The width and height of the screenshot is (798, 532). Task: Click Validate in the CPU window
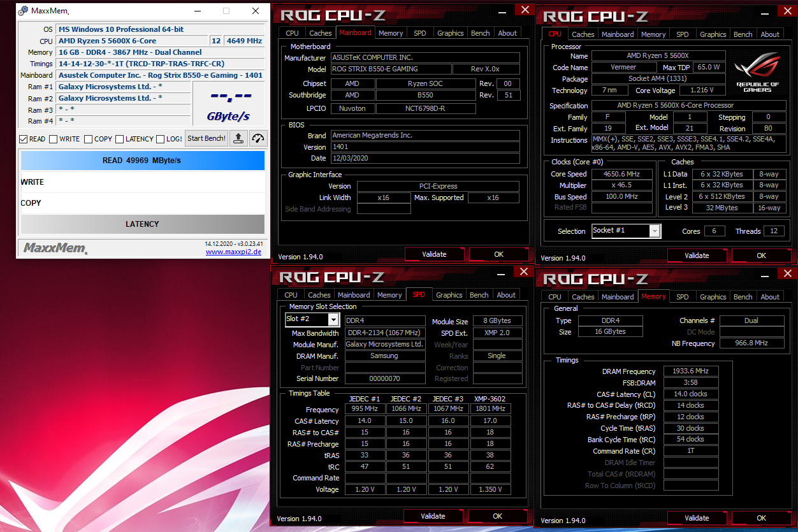[x=697, y=255]
